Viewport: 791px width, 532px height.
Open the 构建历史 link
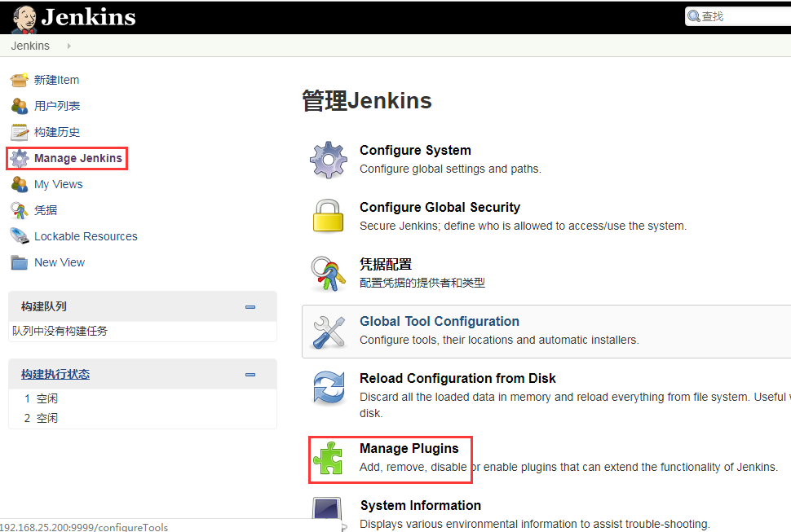pyautogui.click(x=57, y=132)
